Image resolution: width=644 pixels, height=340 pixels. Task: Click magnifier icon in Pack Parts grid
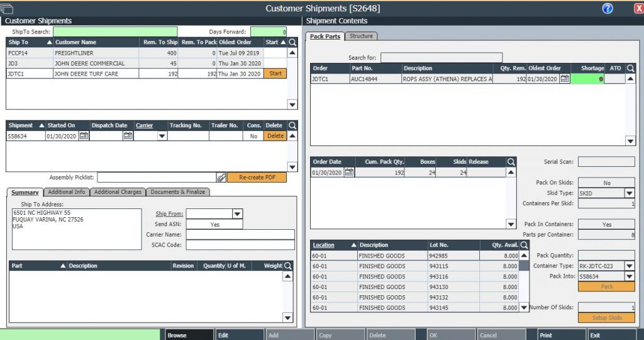(631, 68)
